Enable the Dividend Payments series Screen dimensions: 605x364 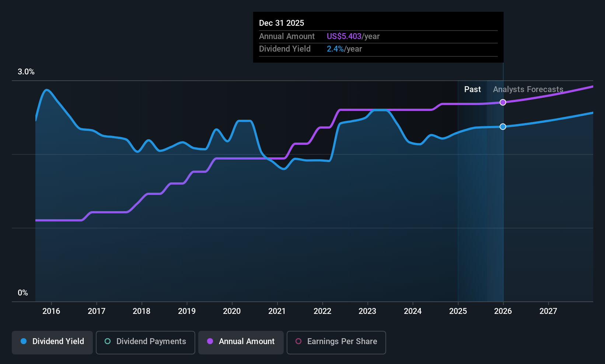(x=145, y=342)
